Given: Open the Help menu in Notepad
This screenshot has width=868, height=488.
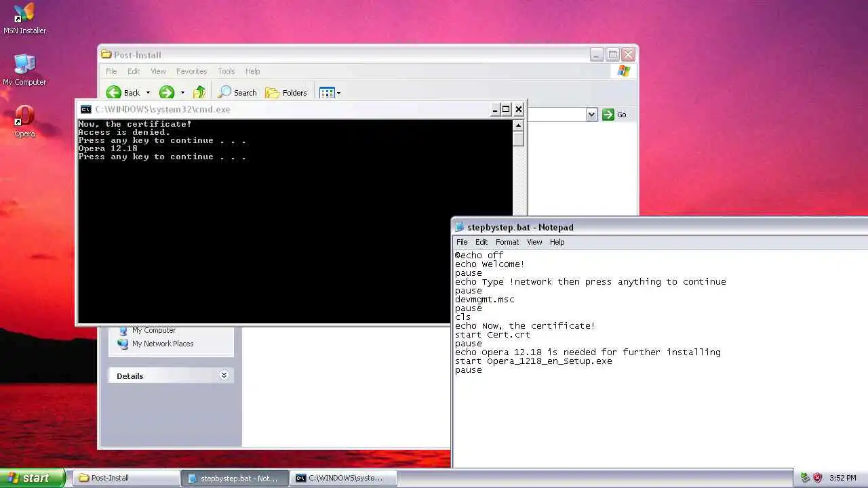Looking at the screenshot, I should pos(557,242).
